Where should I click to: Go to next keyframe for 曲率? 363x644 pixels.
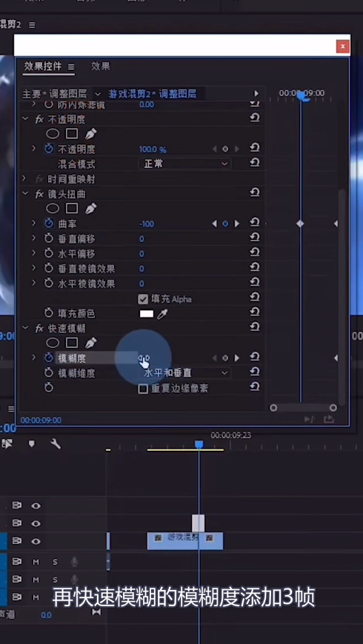(237, 224)
